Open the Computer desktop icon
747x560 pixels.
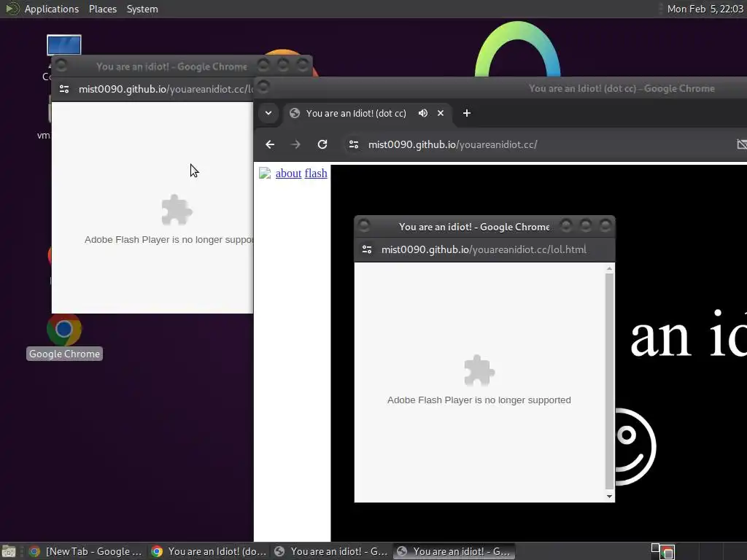coord(64,44)
